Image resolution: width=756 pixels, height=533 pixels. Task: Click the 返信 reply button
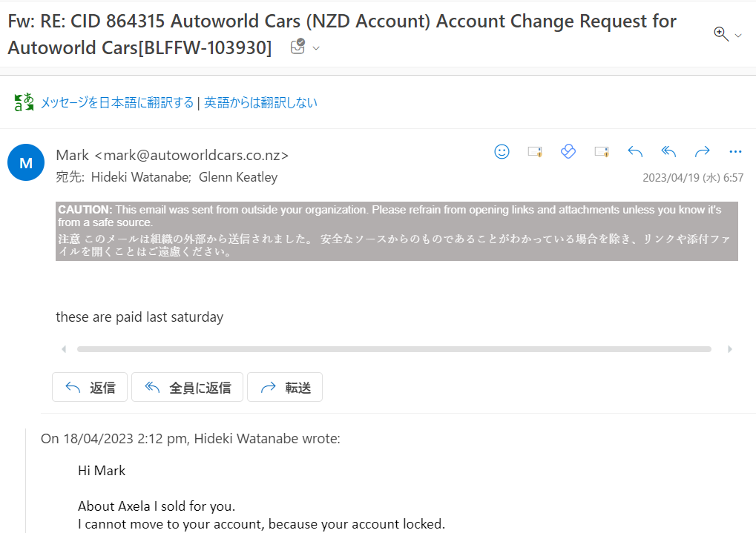tap(90, 387)
